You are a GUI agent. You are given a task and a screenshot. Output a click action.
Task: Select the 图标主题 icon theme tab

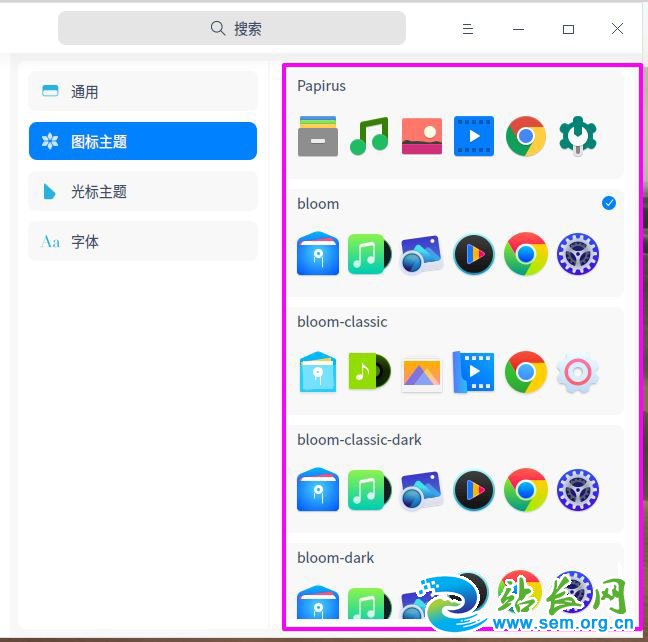coord(143,141)
